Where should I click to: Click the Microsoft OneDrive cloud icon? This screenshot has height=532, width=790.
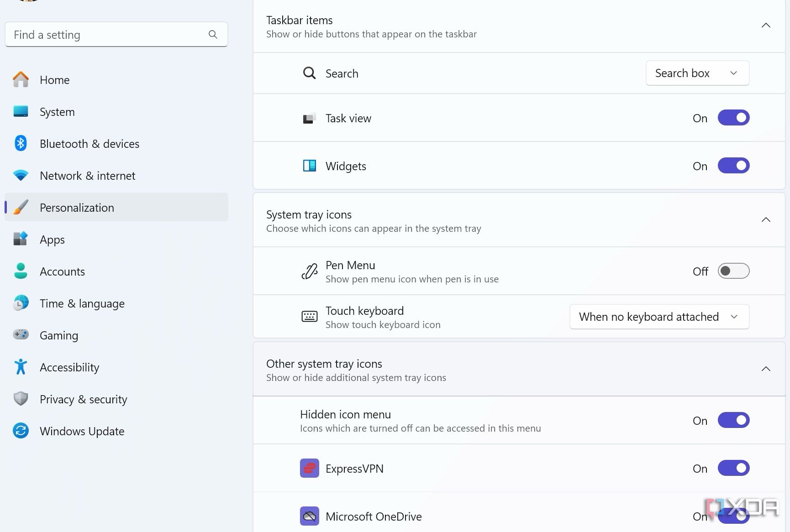click(309, 516)
